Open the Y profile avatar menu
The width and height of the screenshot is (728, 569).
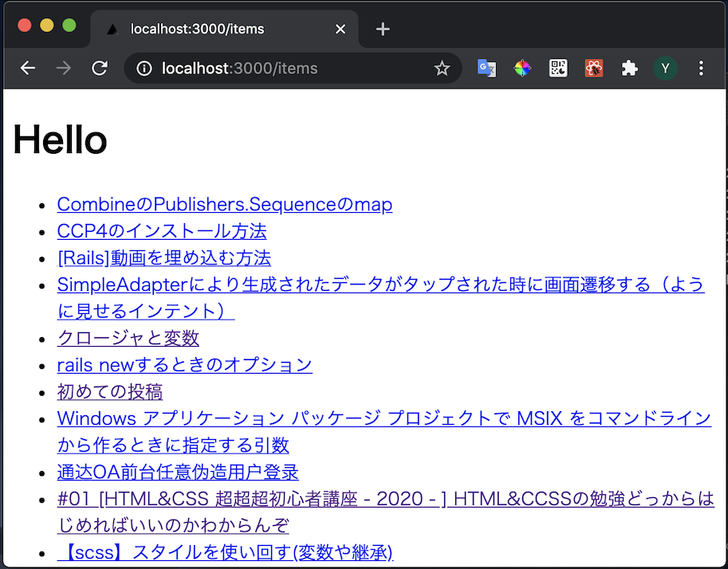point(665,69)
